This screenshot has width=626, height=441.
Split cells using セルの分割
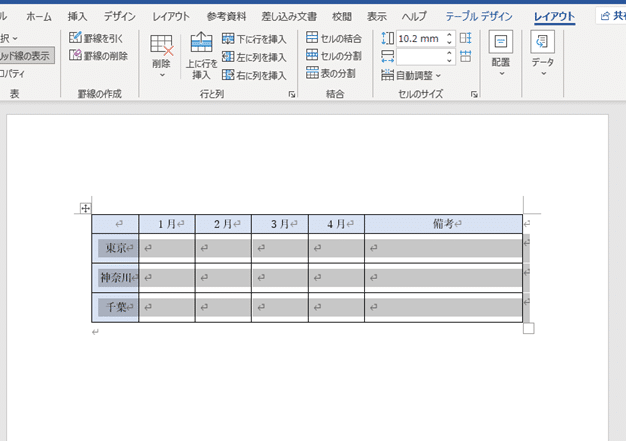(x=334, y=56)
